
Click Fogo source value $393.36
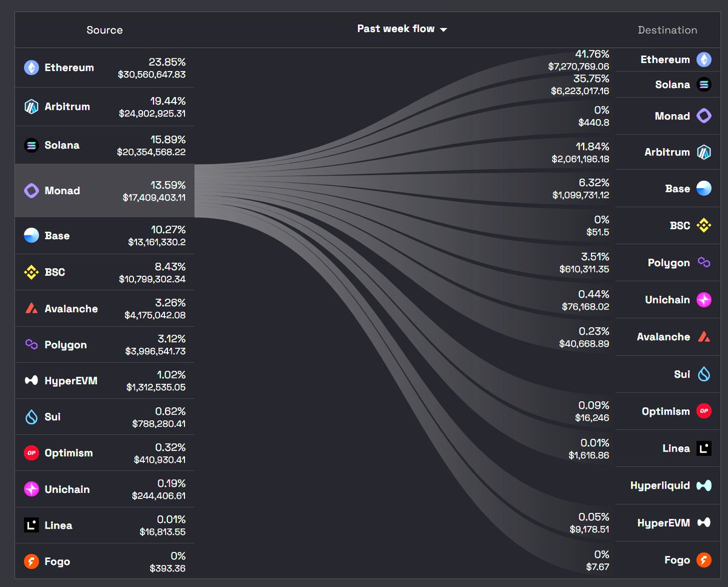(x=168, y=568)
